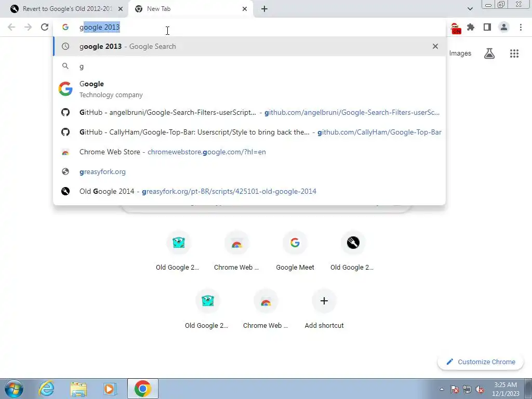Open the profile avatar menu

[504, 27]
